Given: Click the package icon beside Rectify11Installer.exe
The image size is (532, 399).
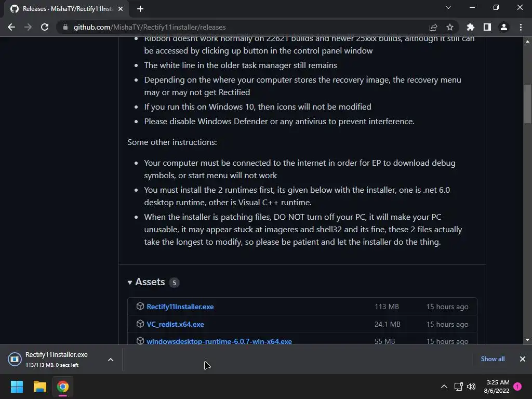Looking at the screenshot, I should point(140,306).
